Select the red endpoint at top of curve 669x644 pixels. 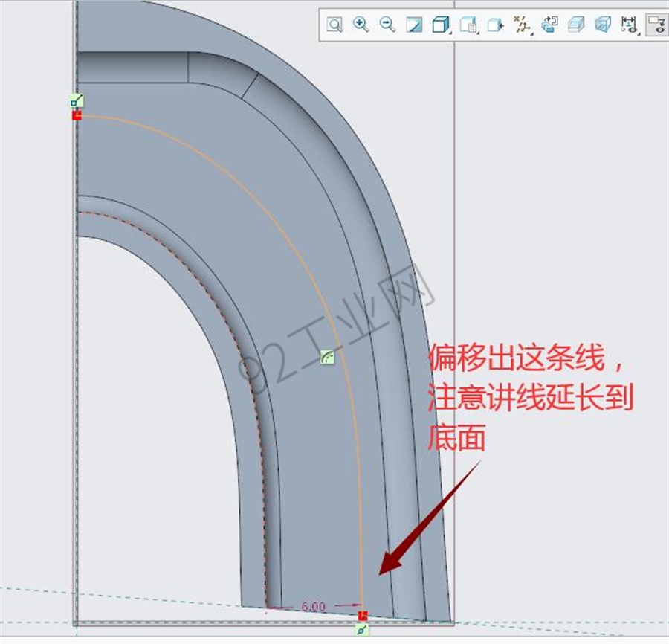click(77, 115)
